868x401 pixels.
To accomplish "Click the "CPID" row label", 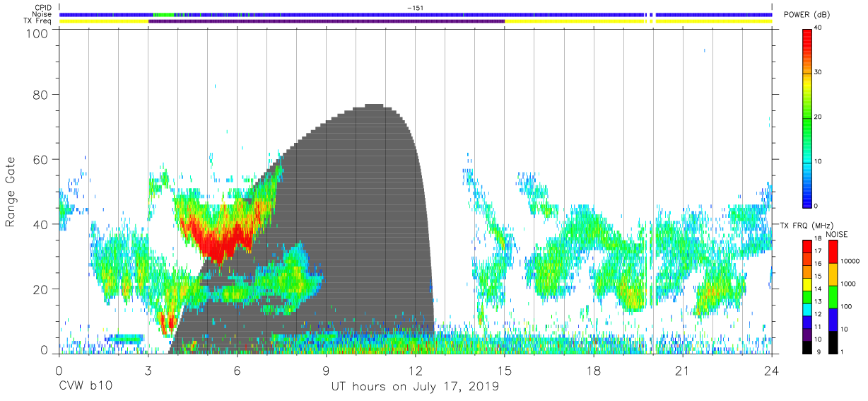I will tap(42, 8).
